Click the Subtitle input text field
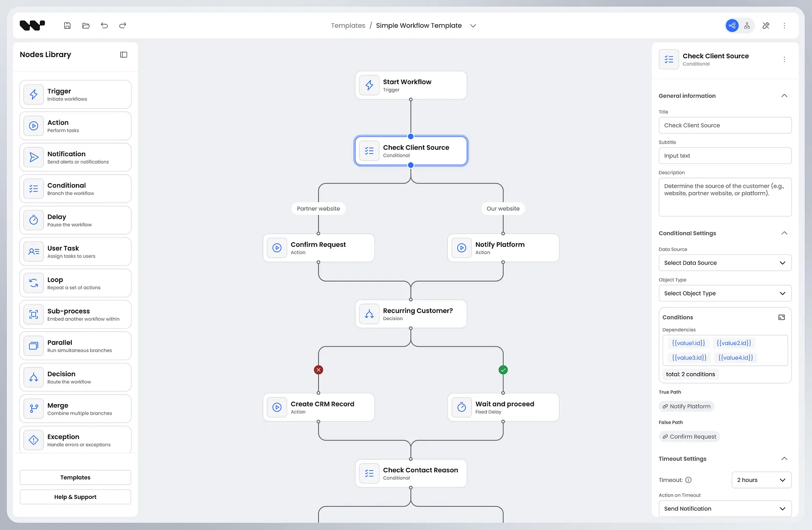This screenshot has height=530, width=812. pos(725,155)
